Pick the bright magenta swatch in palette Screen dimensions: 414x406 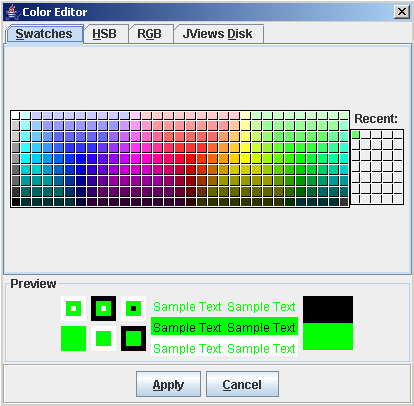(x=136, y=158)
